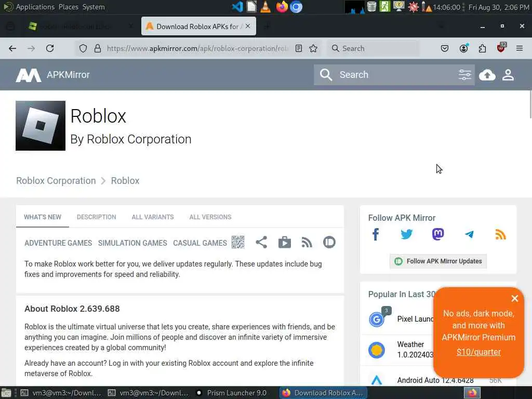
Task: Follow APK Mirror on Mastodon
Action: point(437,234)
